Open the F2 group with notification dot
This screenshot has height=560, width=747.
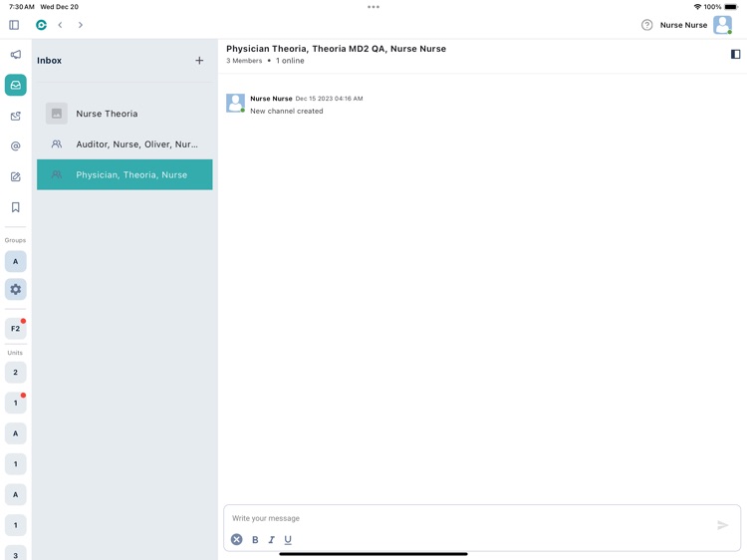pyautogui.click(x=16, y=329)
